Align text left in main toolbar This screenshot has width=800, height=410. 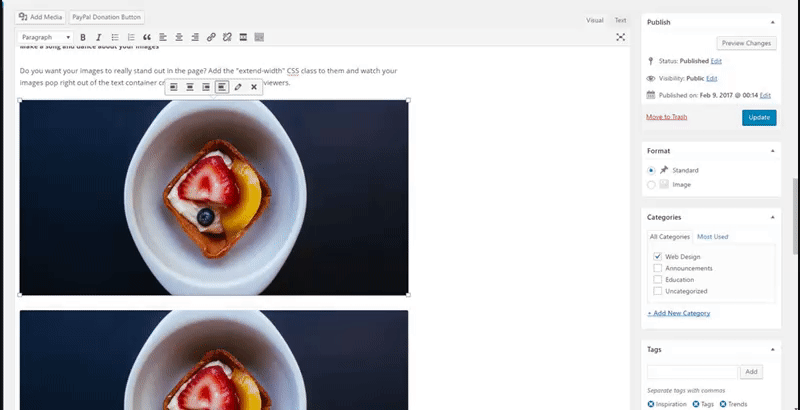[x=163, y=37]
